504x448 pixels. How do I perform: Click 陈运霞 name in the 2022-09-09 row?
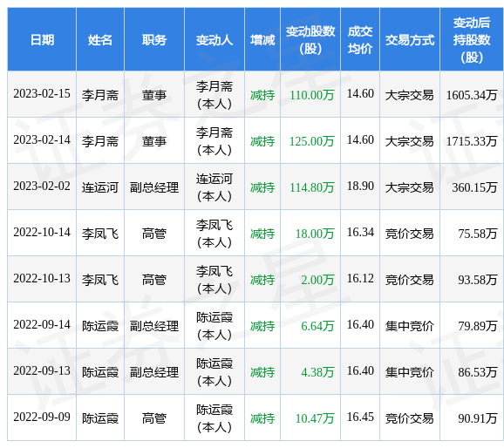tap(100, 418)
